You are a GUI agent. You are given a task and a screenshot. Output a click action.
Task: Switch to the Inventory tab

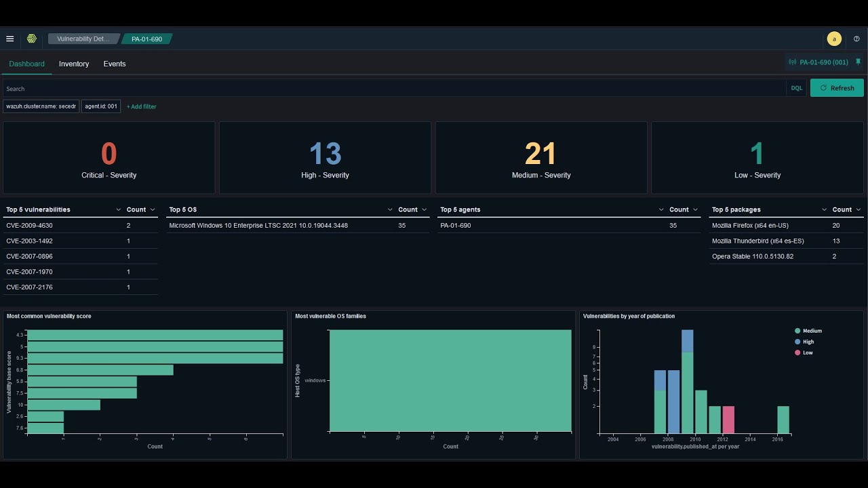coord(74,64)
